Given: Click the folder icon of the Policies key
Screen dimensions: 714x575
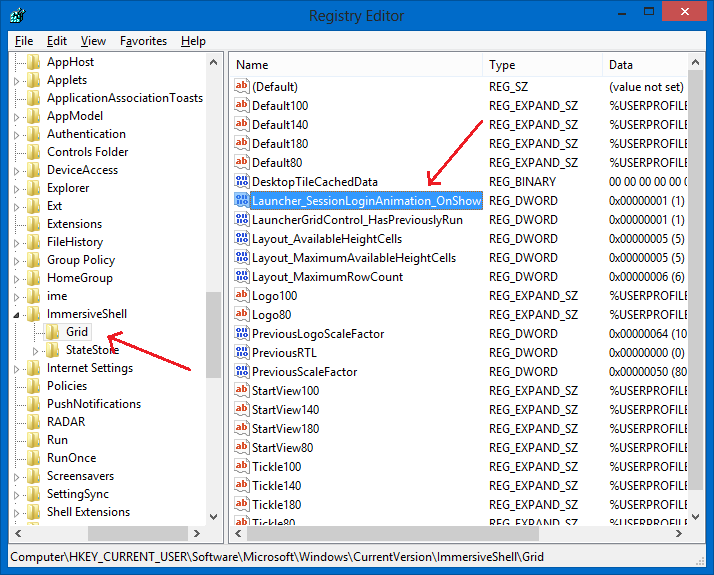Looking at the screenshot, I should (34, 386).
